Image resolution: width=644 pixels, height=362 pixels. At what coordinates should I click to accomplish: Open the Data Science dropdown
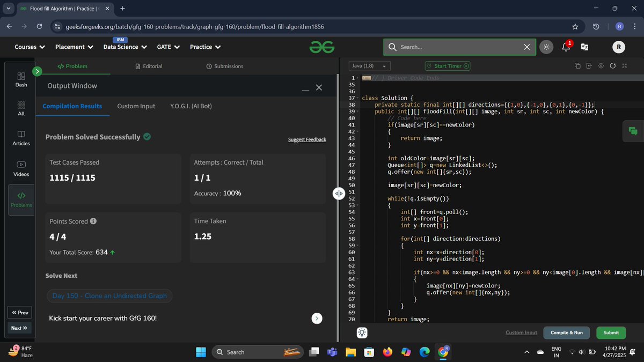[x=125, y=47]
